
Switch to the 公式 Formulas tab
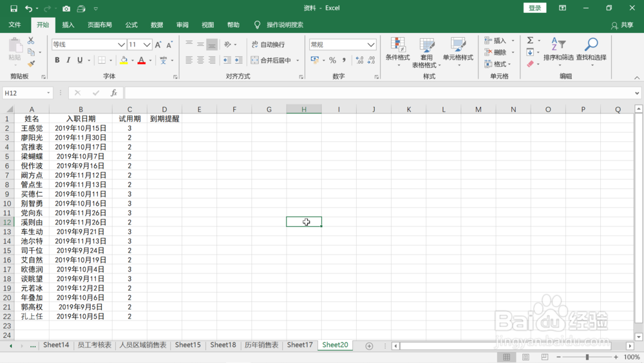pyautogui.click(x=131, y=25)
